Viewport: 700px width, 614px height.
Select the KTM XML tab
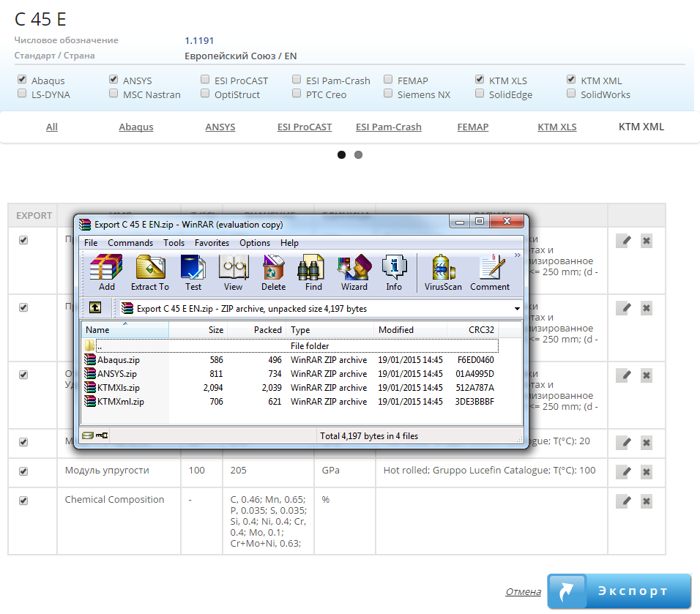pyautogui.click(x=641, y=127)
